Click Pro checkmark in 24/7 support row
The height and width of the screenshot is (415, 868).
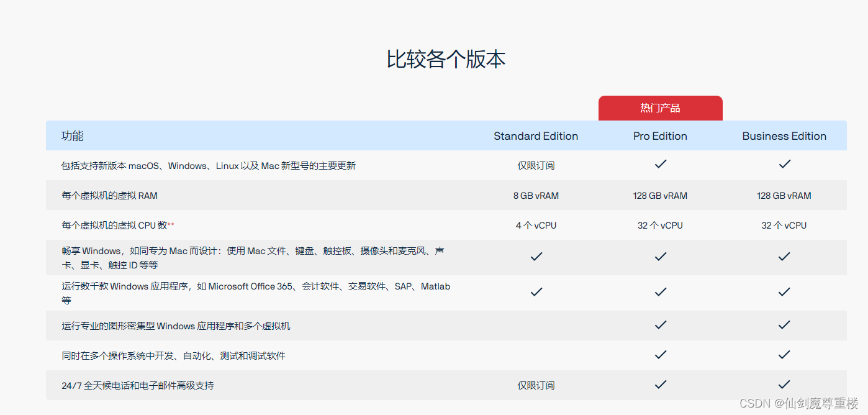point(661,384)
